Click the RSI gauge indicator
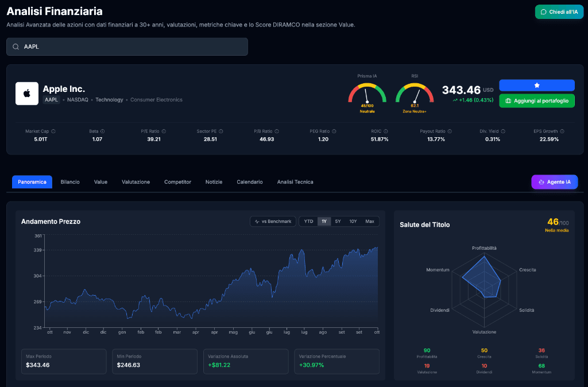The image size is (588, 387). [415, 94]
